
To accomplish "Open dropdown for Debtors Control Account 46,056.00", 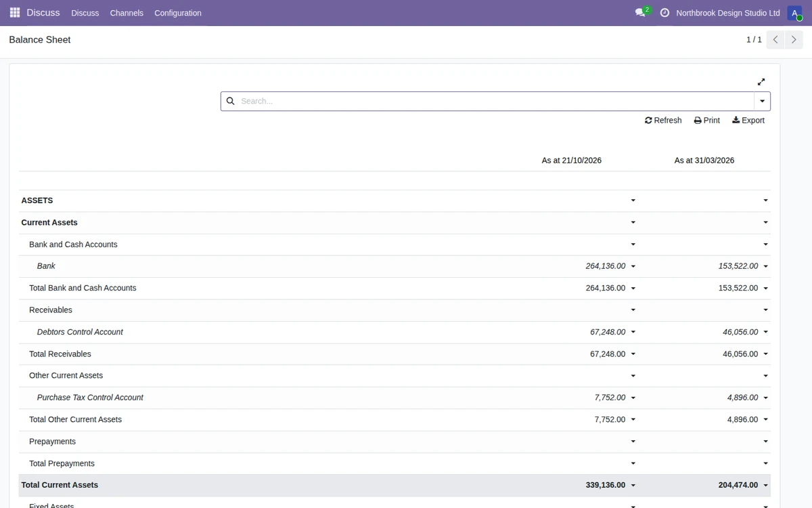I will point(766,333).
